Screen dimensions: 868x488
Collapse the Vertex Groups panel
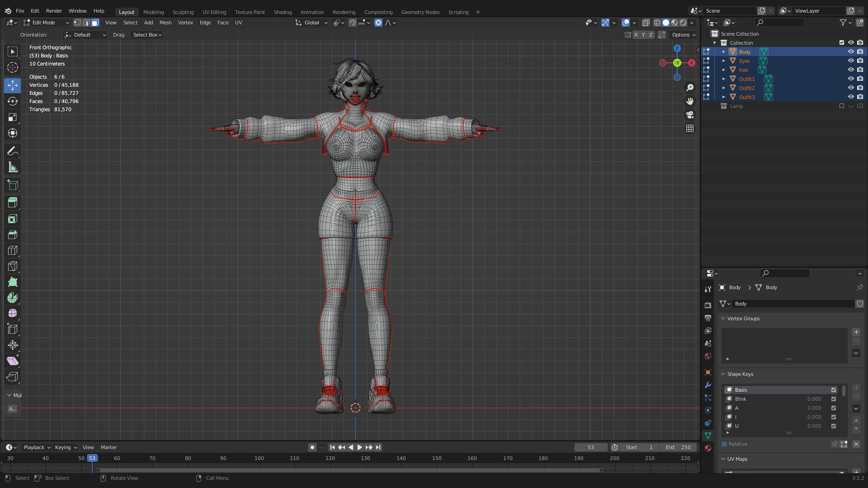click(x=723, y=319)
